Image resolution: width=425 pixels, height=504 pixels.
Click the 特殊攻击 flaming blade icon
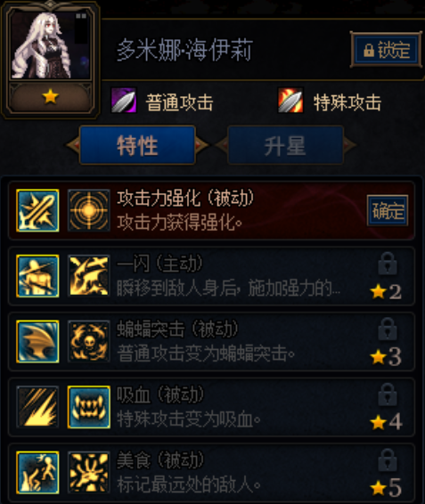point(290,101)
